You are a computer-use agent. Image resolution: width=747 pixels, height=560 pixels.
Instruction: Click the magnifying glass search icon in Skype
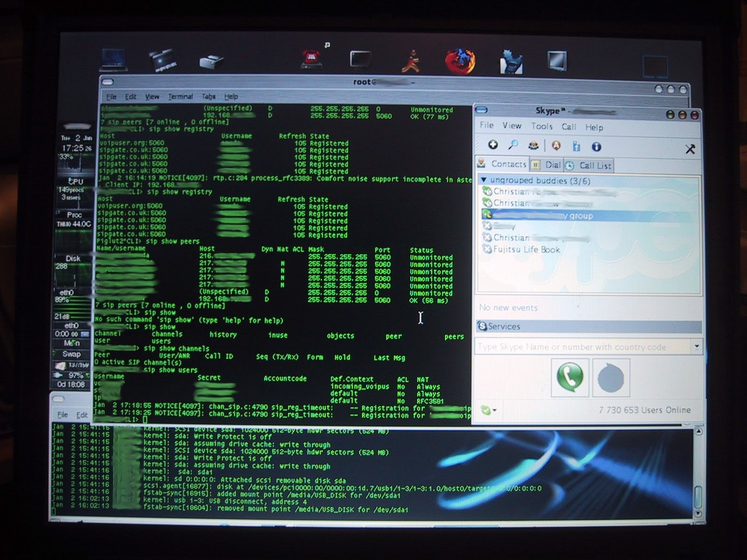click(513, 145)
